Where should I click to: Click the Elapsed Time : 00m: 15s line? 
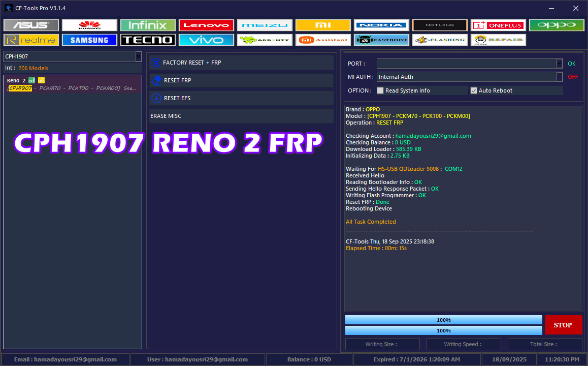pyautogui.click(x=376, y=248)
